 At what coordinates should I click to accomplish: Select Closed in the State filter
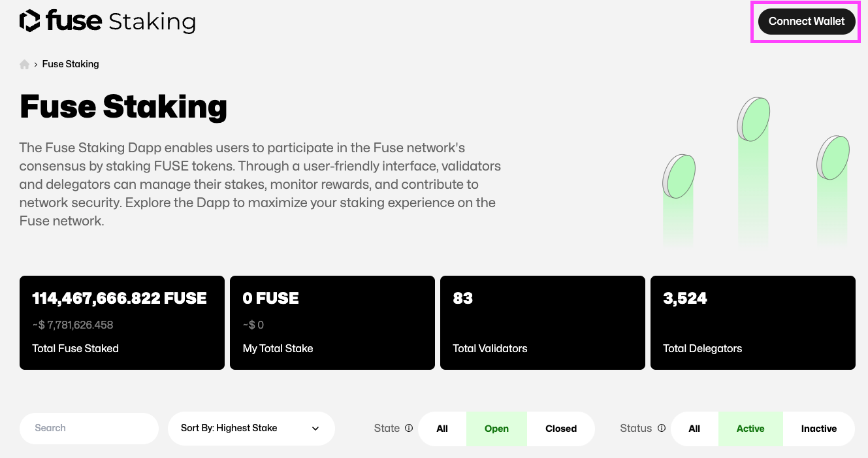(560, 429)
